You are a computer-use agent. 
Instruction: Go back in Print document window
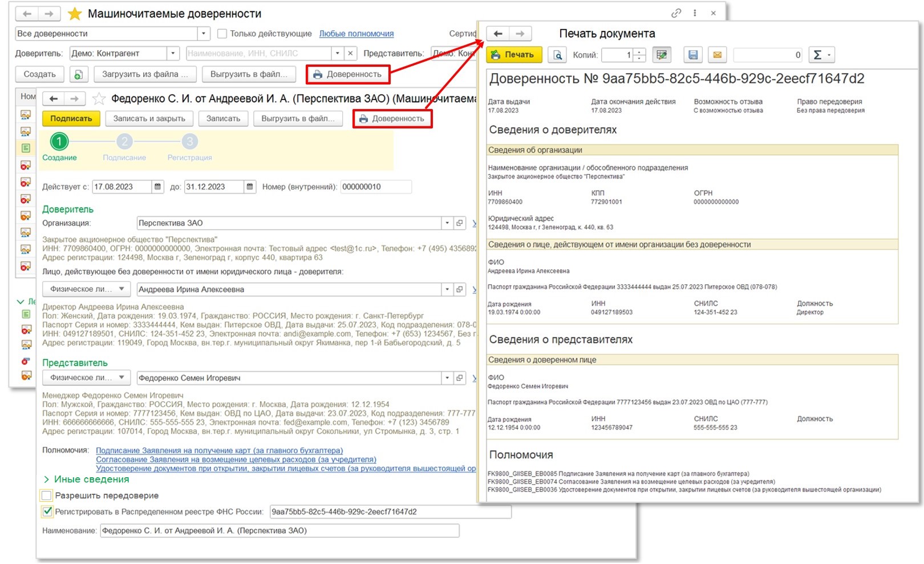498,34
